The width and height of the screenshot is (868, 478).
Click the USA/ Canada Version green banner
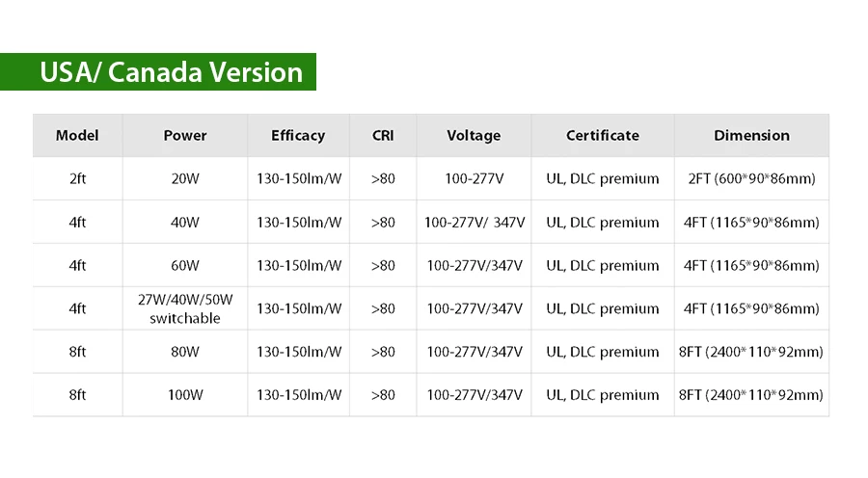tap(158, 72)
